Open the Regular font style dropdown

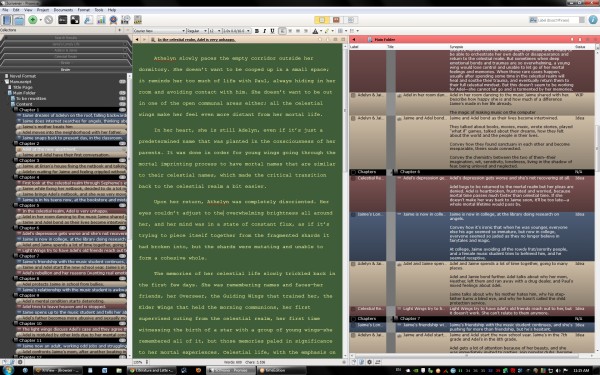[x=197, y=31]
